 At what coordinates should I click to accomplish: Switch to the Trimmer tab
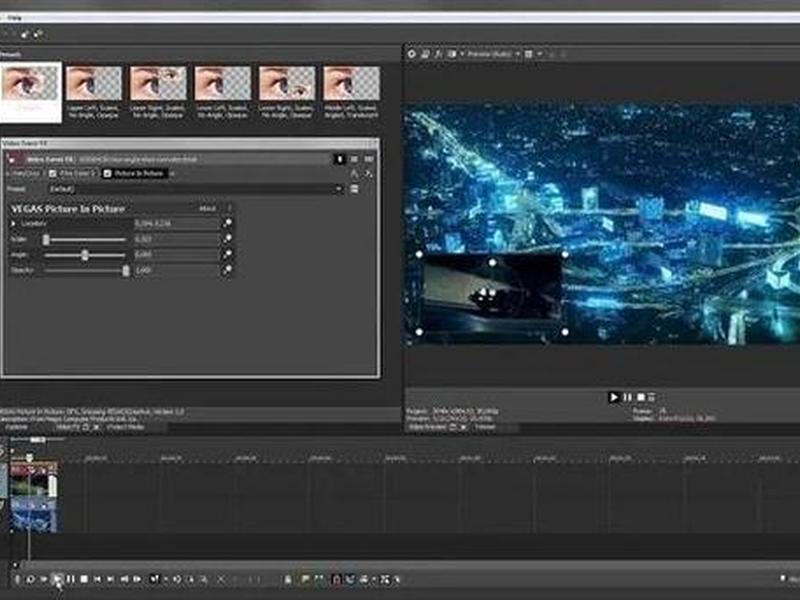(x=485, y=427)
